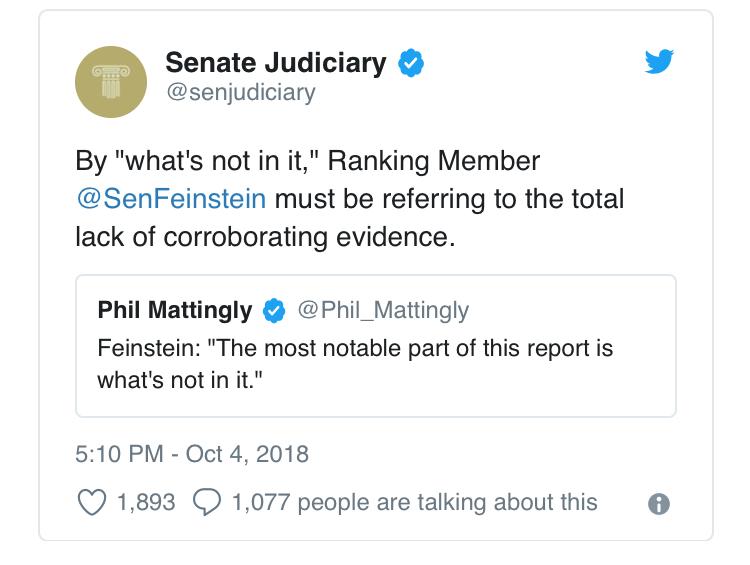Screen dimensions: 750x565
Task: Visit the @senjudiciary handle
Action: (241, 92)
